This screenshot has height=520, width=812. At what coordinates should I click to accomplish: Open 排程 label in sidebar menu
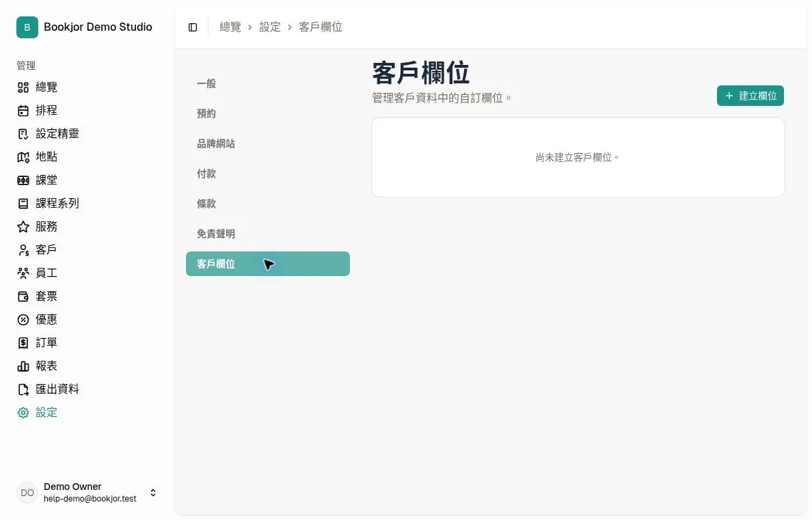point(46,110)
